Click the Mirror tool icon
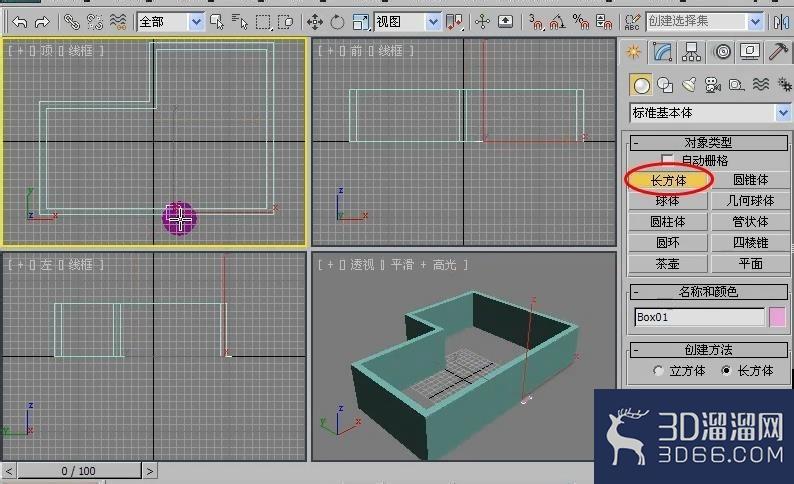The image size is (794, 484). tap(781, 22)
